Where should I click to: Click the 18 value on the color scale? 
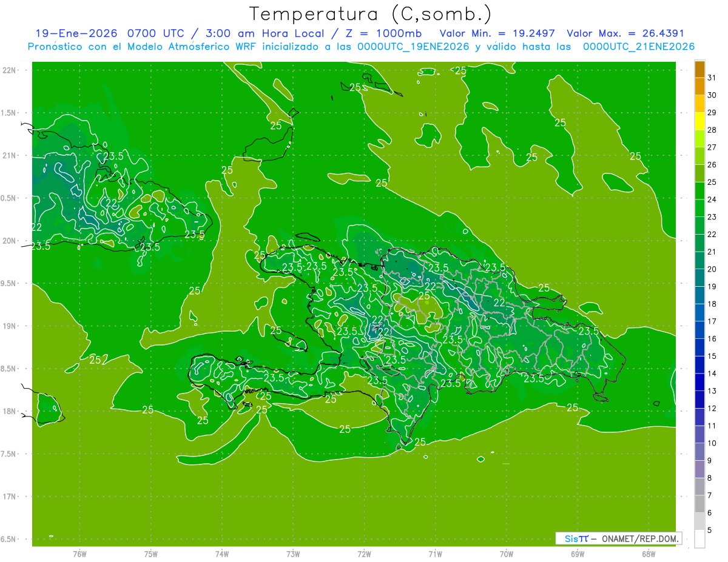(x=712, y=304)
